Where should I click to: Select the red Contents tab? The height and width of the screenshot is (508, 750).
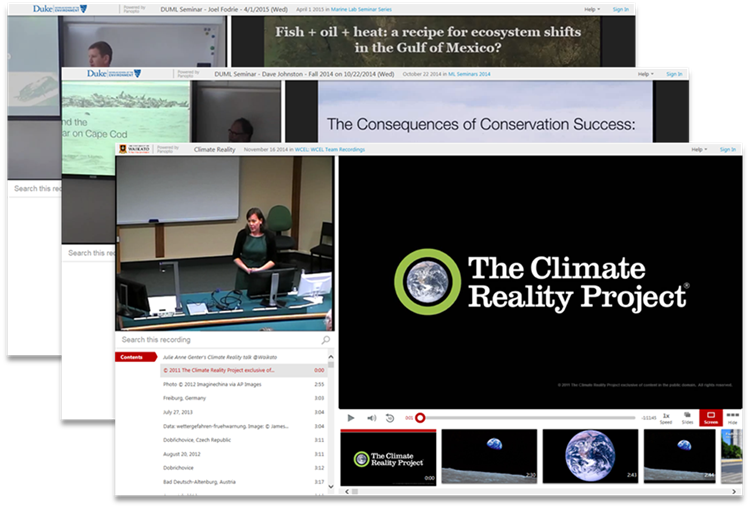[136, 357]
